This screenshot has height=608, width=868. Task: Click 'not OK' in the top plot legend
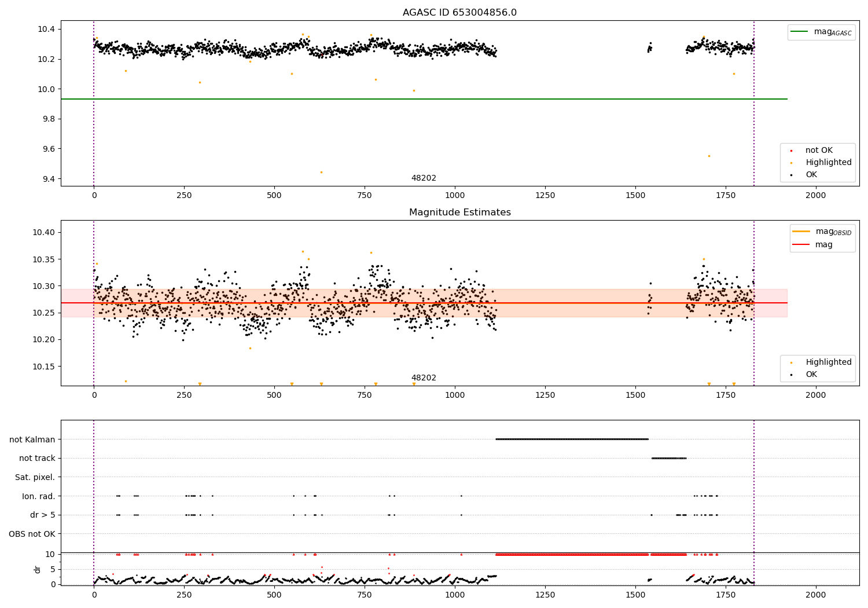(x=819, y=151)
